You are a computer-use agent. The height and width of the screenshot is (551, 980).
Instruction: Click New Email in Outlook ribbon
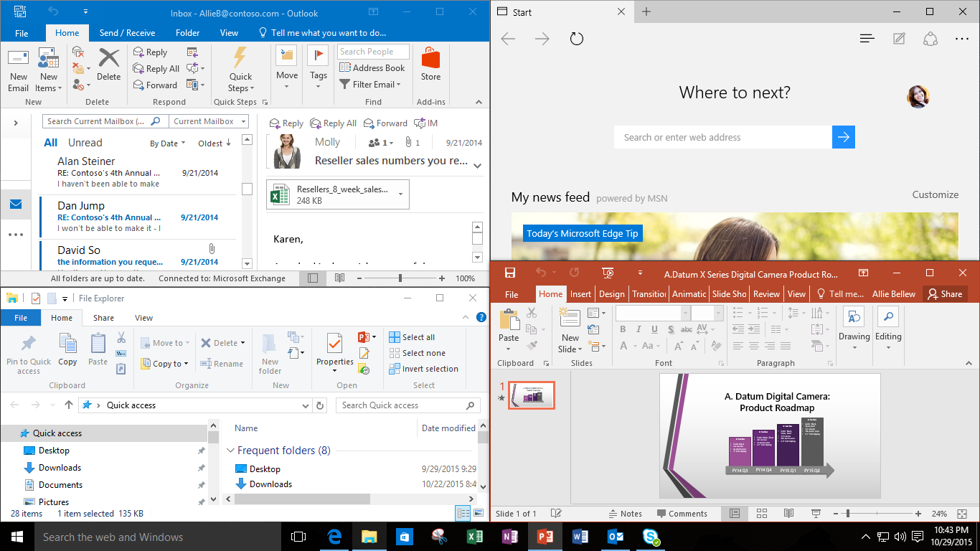[x=19, y=70]
